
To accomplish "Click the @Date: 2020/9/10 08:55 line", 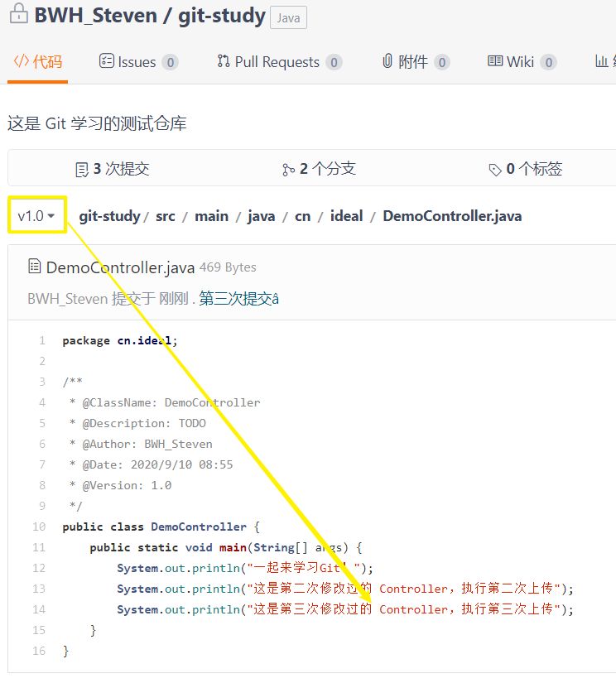I will 152,464.
